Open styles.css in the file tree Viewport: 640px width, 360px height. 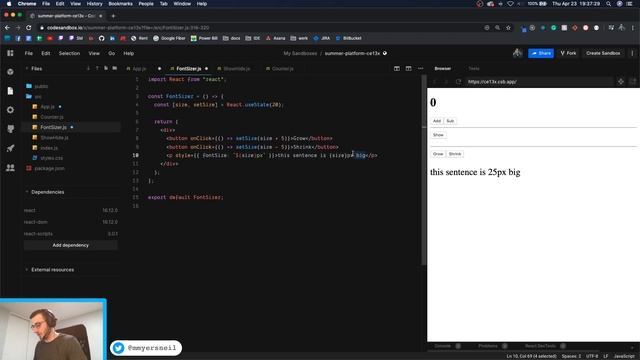click(51, 158)
